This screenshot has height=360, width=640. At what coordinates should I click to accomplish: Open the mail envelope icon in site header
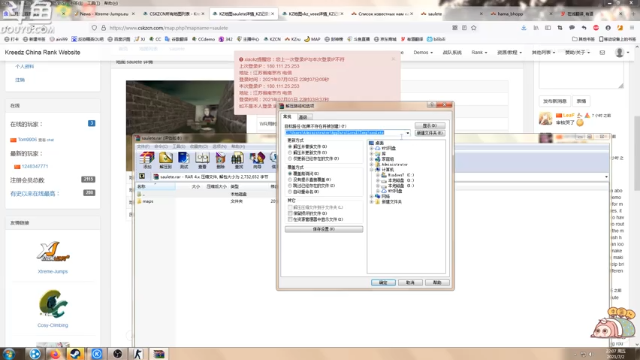coord(602,52)
